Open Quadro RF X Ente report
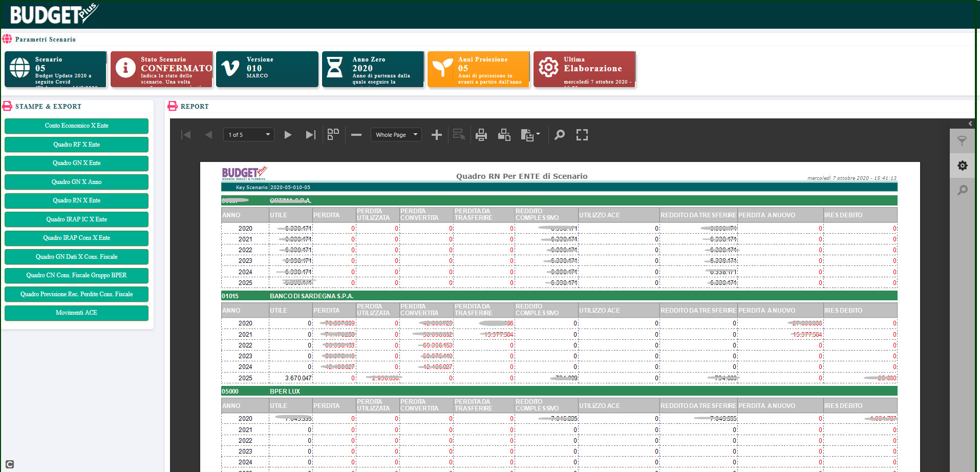This screenshot has width=980, height=472. 76,145
